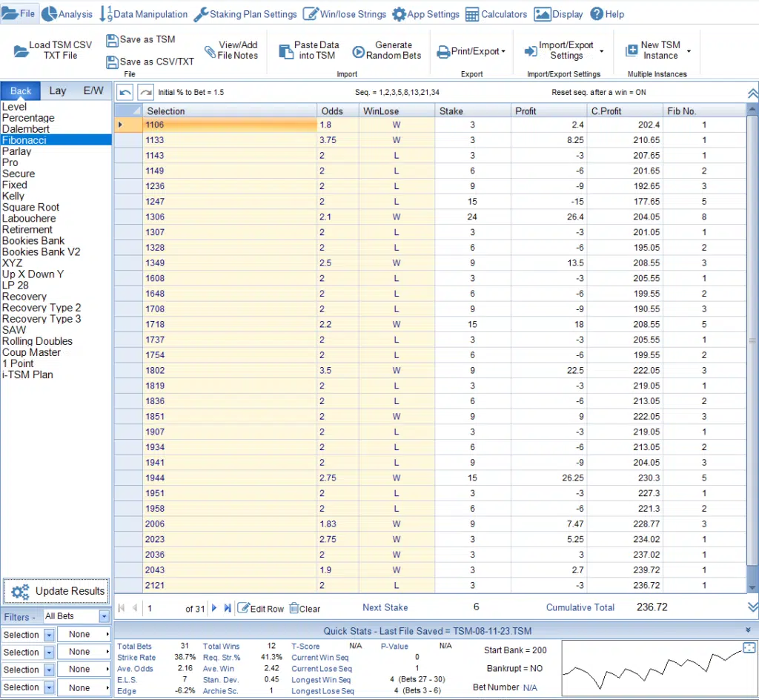
Task: Go to the previous record in navigator
Action: 135,608
